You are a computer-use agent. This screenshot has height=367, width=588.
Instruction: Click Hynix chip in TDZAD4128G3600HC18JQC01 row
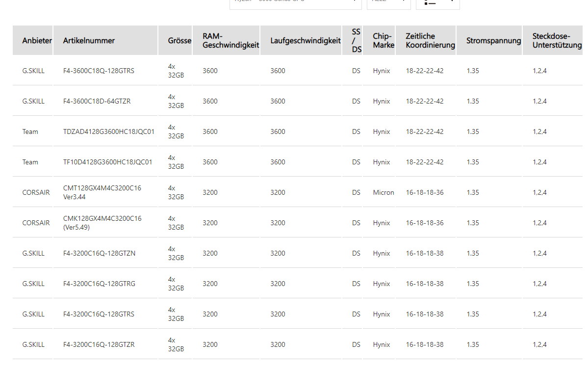pyautogui.click(x=382, y=131)
